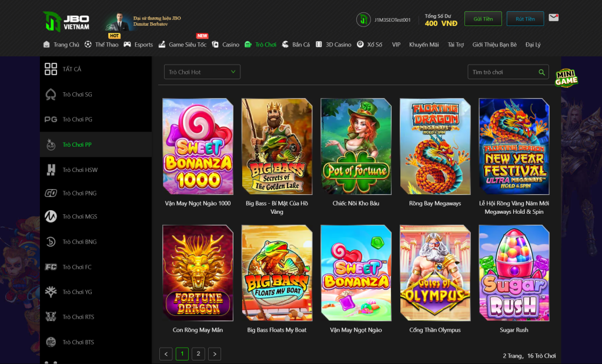
Task: Click Vận May Ngọt Ngào 1000 caption
Action: pyautogui.click(x=198, y=203)
